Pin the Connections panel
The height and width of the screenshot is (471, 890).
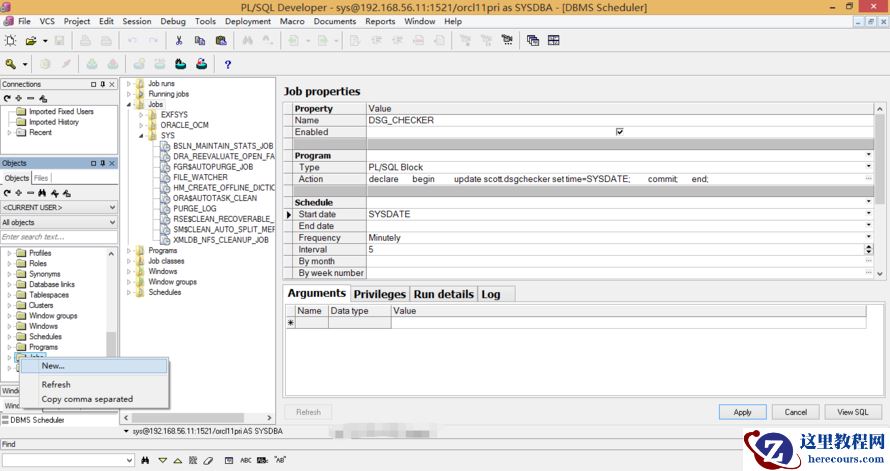coord(103,84)
